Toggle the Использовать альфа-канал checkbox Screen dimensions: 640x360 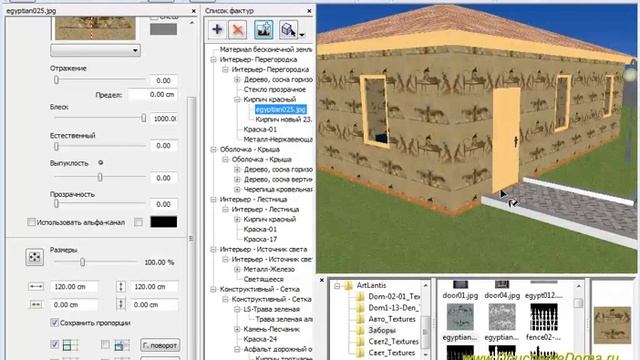pyautogui.click(x=31, y=222)
